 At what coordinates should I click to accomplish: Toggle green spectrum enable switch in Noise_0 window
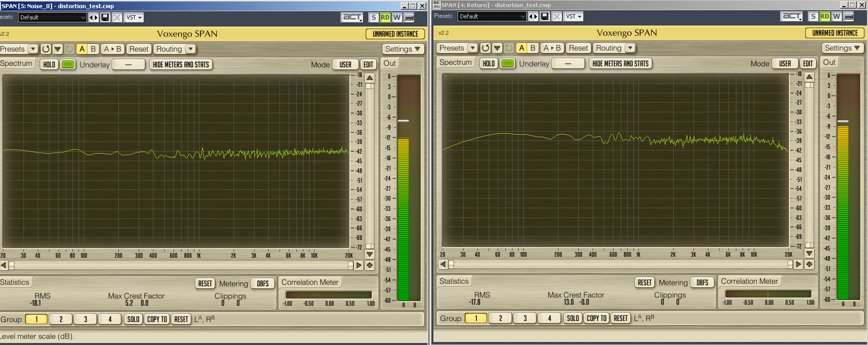click(x=68, y=64)
